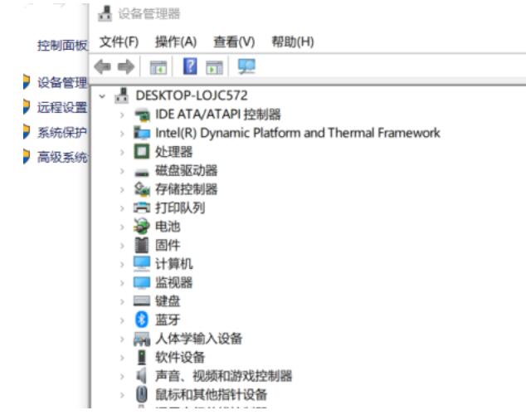526x420 pixels.
Task: Click the 处理器 processor icon
Action: click(x=141, y=152)
